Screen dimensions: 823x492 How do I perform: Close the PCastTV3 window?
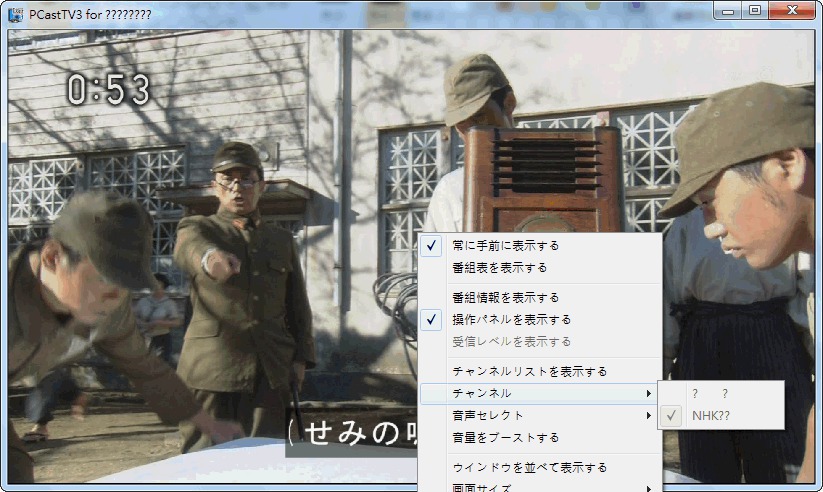(x=792, y=10)
